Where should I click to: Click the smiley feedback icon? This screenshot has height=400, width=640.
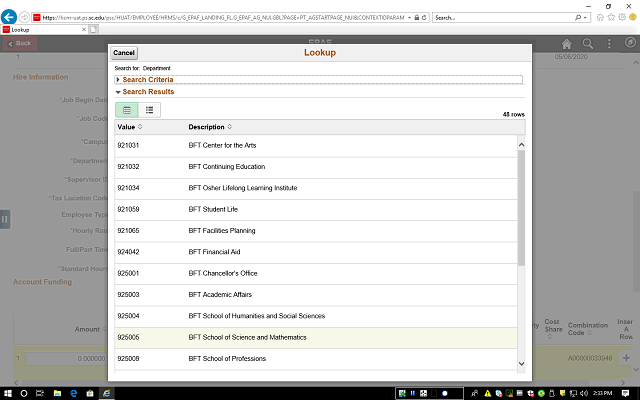point(633,17)
